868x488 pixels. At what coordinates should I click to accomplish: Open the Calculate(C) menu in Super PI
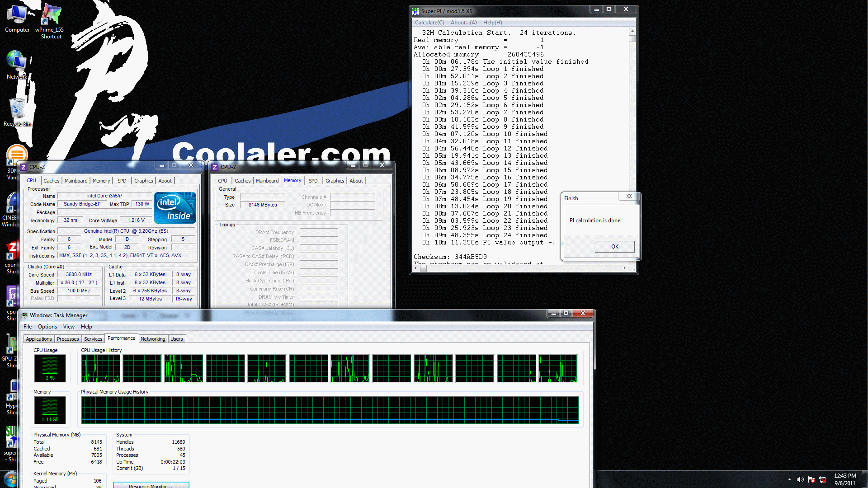click(x=429, y=23)
